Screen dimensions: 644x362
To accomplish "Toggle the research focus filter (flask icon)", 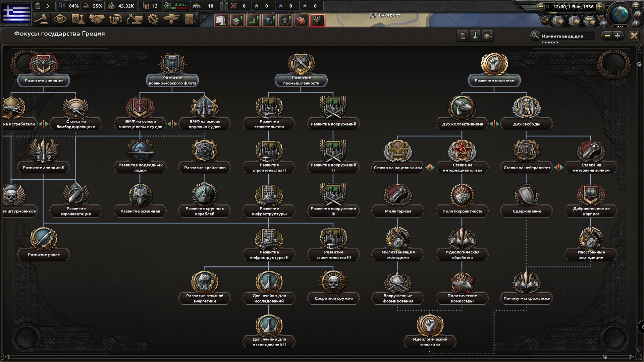I will (x=475, y=36).
